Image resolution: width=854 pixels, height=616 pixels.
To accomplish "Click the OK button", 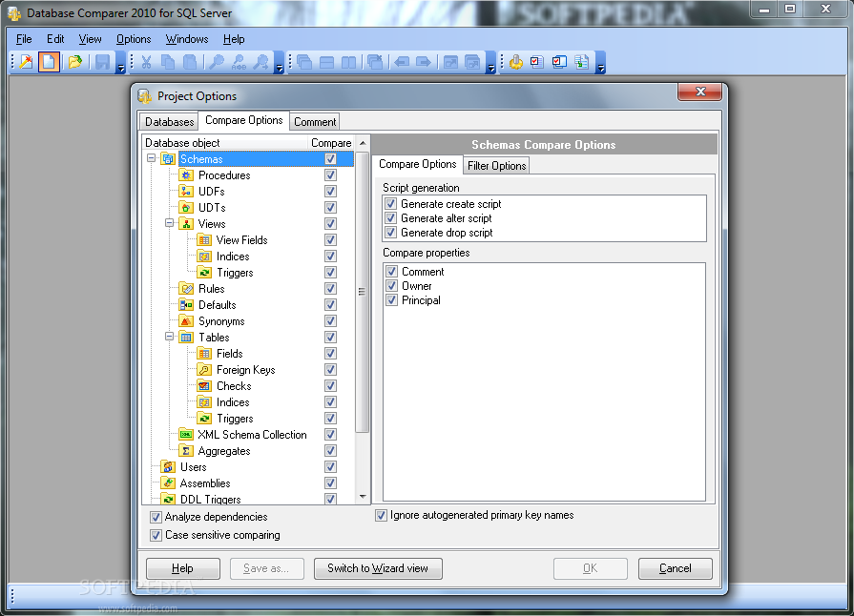I will (591, 568).
